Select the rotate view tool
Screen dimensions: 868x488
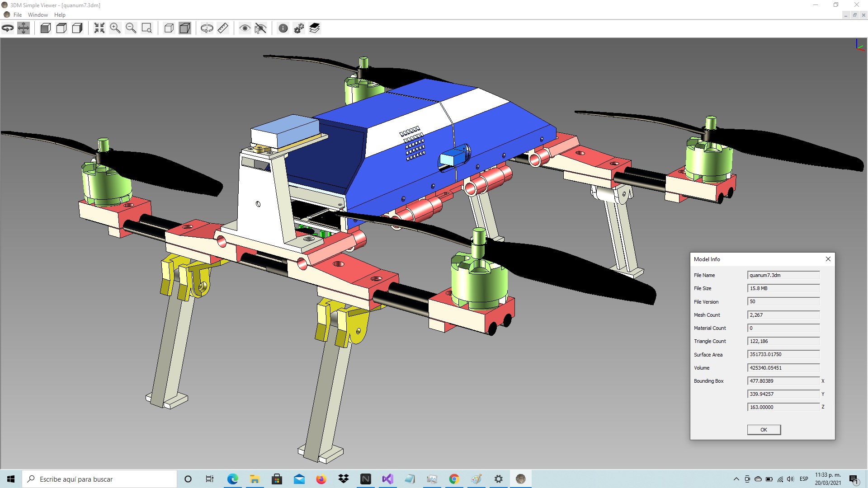[x=8, y=28]
